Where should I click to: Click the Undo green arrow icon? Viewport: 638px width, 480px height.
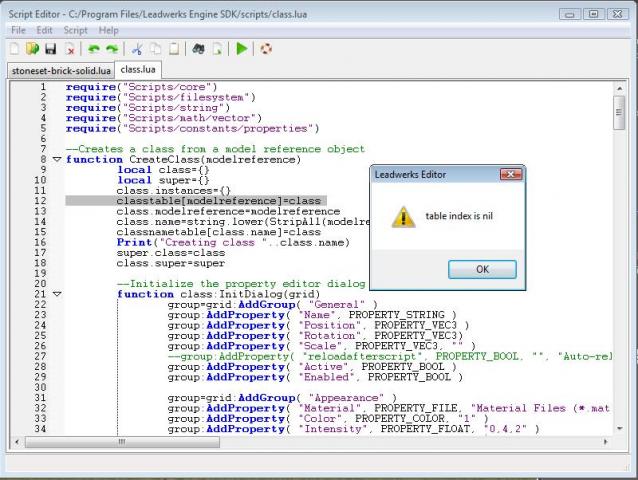pyautogui.click(x=94, y=48)
